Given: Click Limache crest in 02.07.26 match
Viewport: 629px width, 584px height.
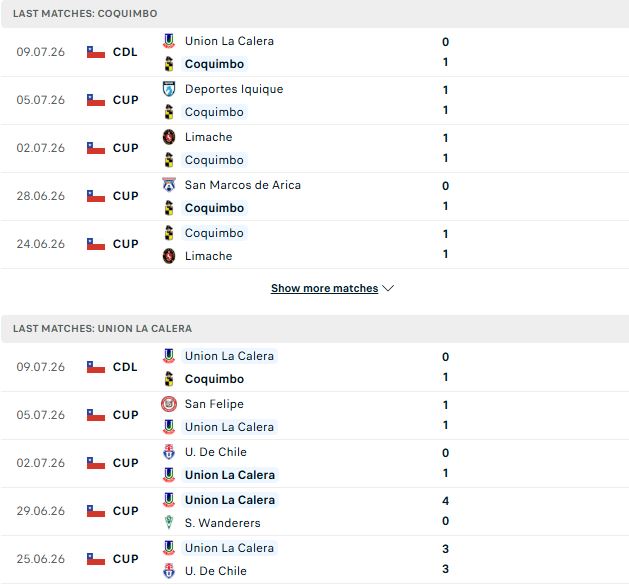Looking at the screenshot, I should tap(169, 137).
